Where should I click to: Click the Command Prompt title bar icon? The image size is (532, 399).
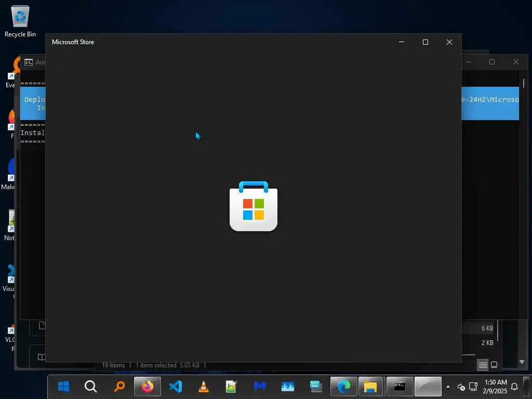click(29, 62)
